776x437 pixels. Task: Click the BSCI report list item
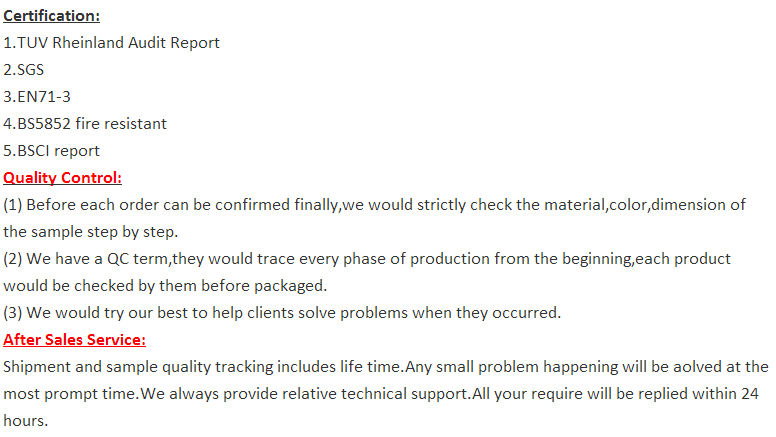[51, 151]
